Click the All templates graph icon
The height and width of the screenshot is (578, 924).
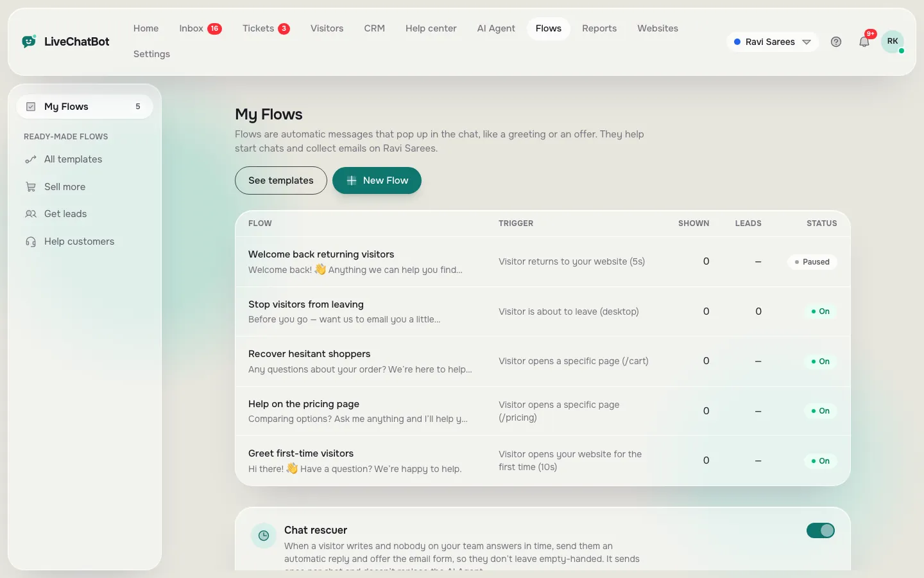(31, 159)
